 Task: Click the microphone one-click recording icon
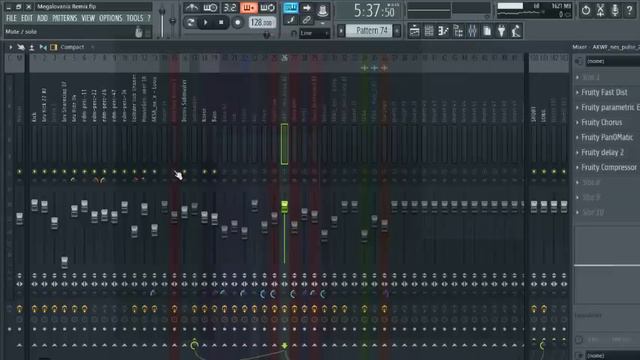point(615,11)
